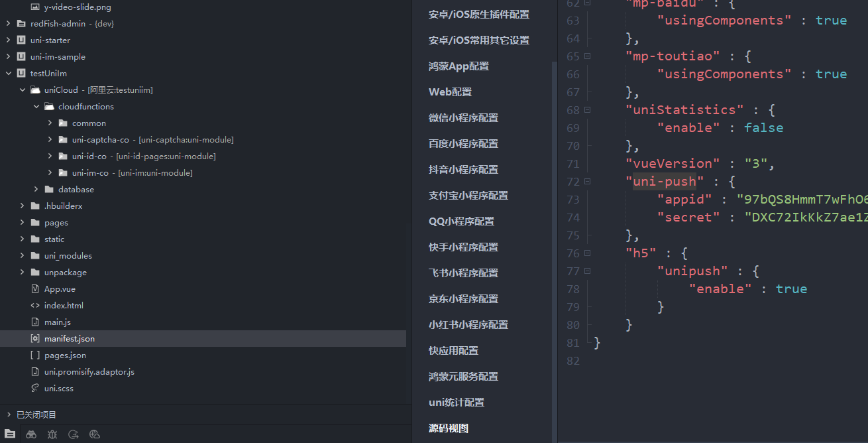
Task: Click the redFish-admin folder icon
Action: 21,23
